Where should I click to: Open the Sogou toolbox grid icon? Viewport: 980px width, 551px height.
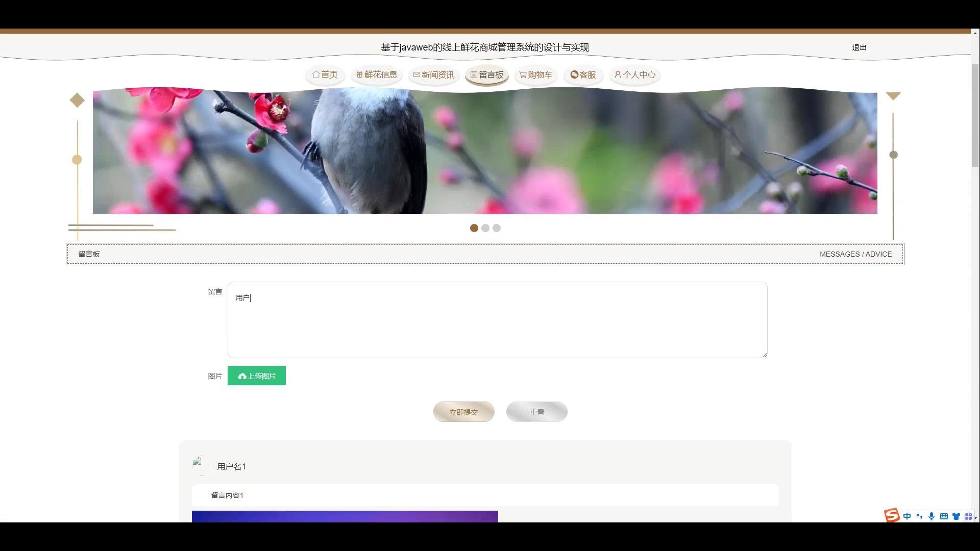(968, 516)
